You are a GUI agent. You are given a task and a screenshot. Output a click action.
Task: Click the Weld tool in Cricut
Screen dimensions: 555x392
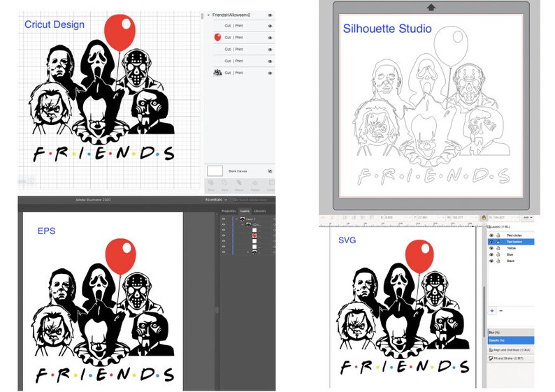click(225, 185)
